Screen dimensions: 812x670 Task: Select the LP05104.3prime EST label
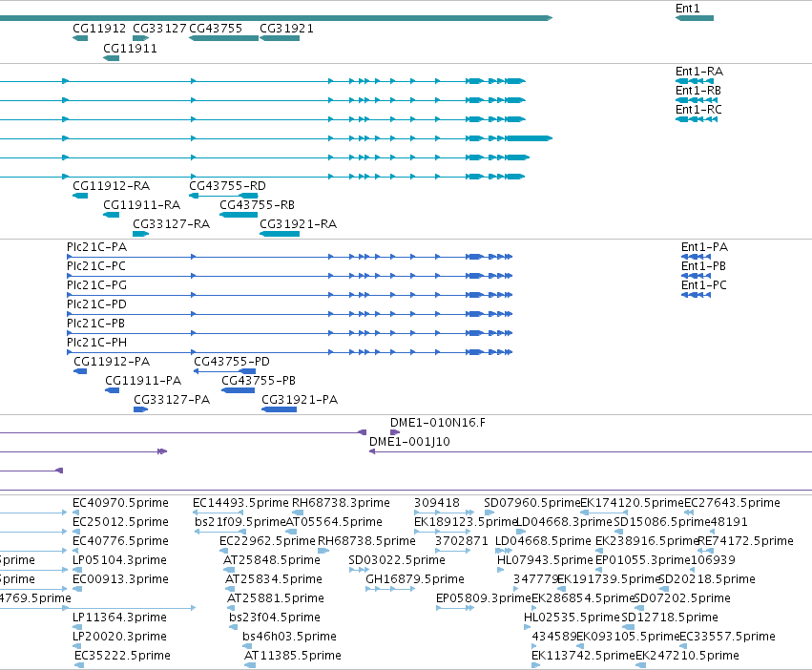pos(119,560)
